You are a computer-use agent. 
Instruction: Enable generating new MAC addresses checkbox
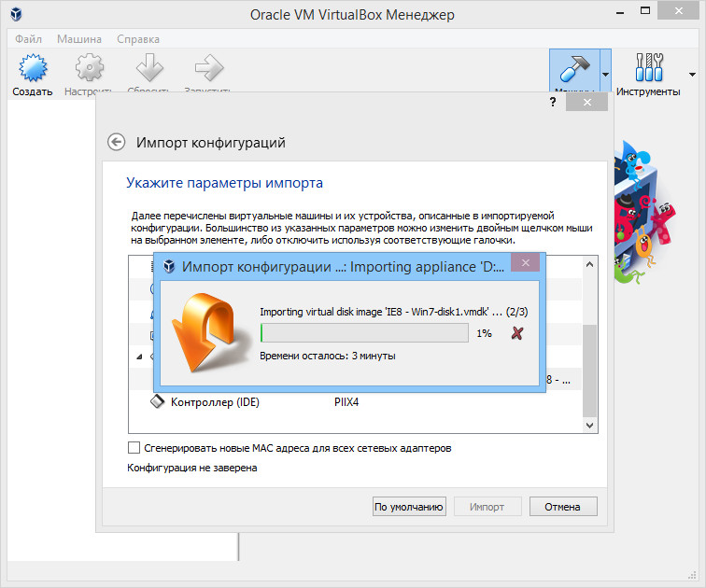point(134,448)
